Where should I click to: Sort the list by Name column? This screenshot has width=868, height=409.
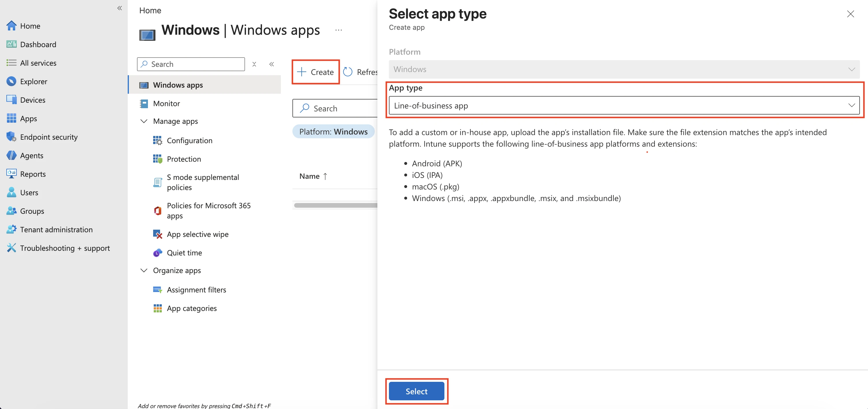(x=313, y=176)
